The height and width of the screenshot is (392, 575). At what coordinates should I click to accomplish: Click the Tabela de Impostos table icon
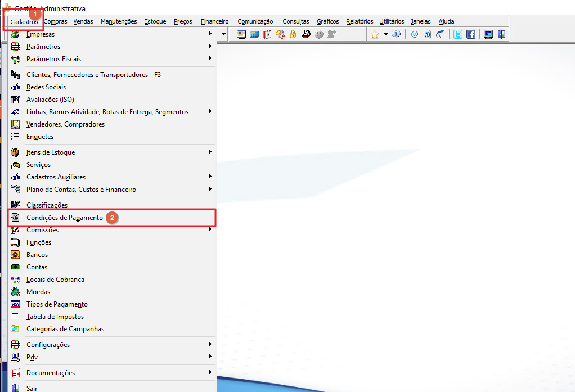[15, 317]
